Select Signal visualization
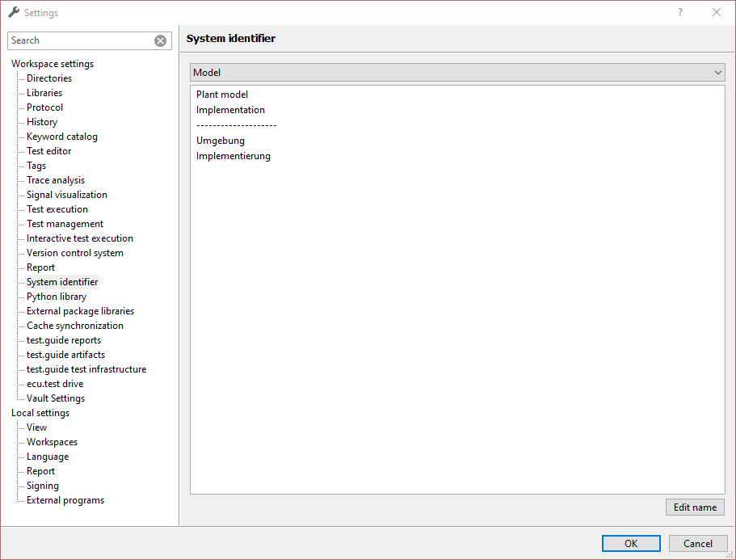The image size is (736, 560). pos(67,195)
